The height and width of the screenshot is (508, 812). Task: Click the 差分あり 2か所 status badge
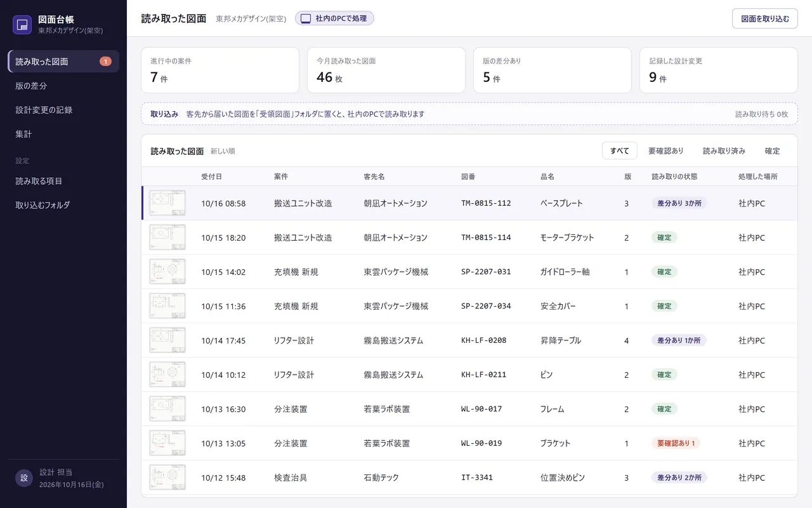pos(679,478)
